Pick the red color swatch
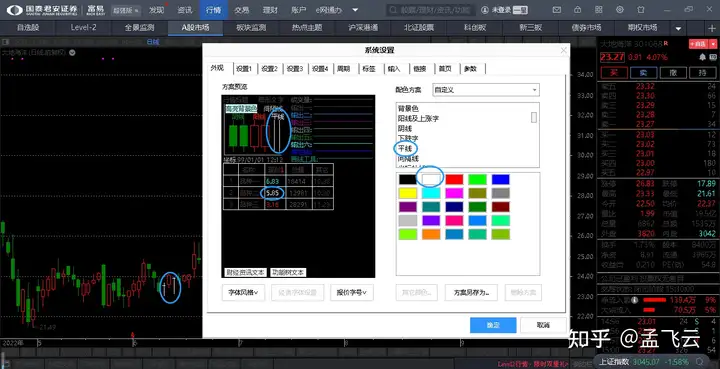The height and width of the screenshot is (369, 720). tap(454, 179)
